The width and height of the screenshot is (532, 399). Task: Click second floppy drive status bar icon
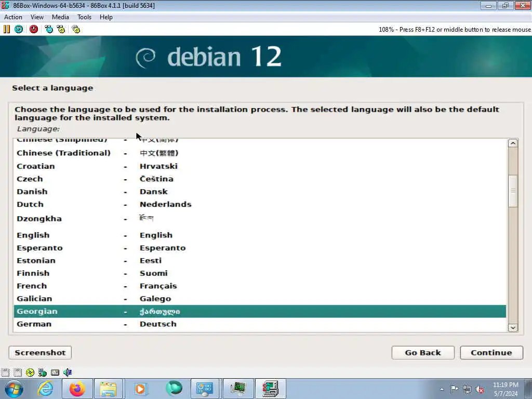tap(18, 373)
